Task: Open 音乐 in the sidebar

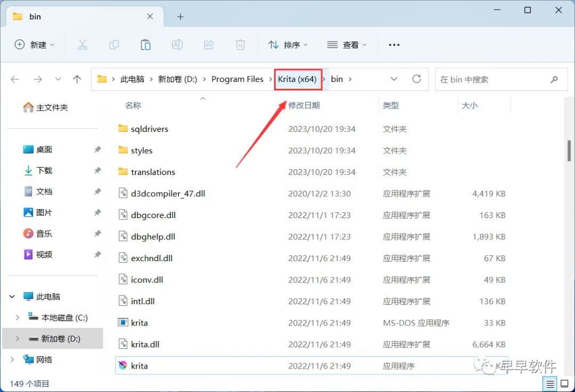Action: click(x=38, y=233)
